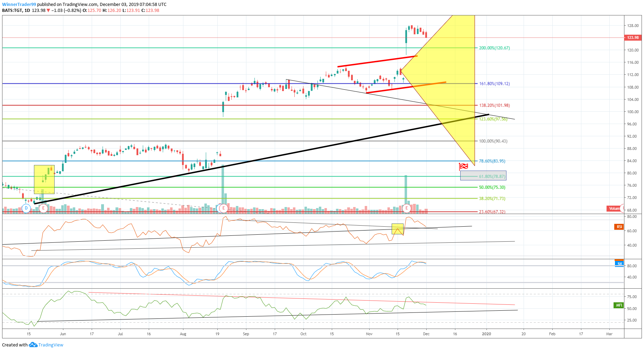Select the 138.20%(101.98) Fibonacci label
644x351 pixels.
point(494,105)
